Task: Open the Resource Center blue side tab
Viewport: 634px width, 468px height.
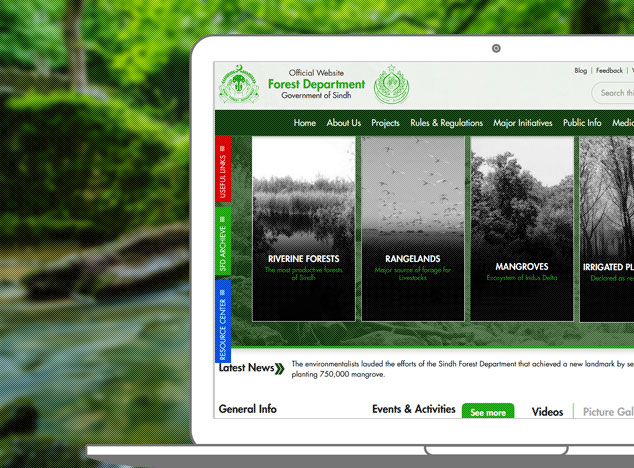Action: (x=223, y=321)
